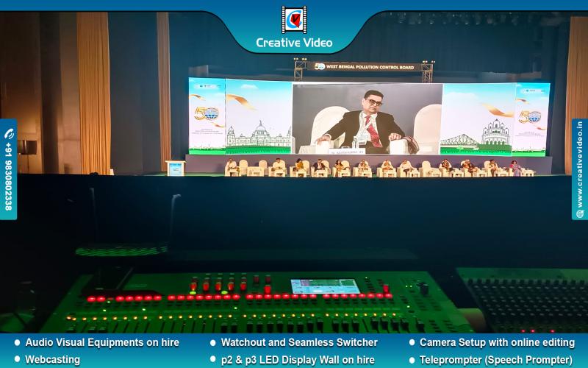Click Teleprompter (Speech Prompter) text
The width and height of the screenshot is (588, 368).
pos(495,360)
